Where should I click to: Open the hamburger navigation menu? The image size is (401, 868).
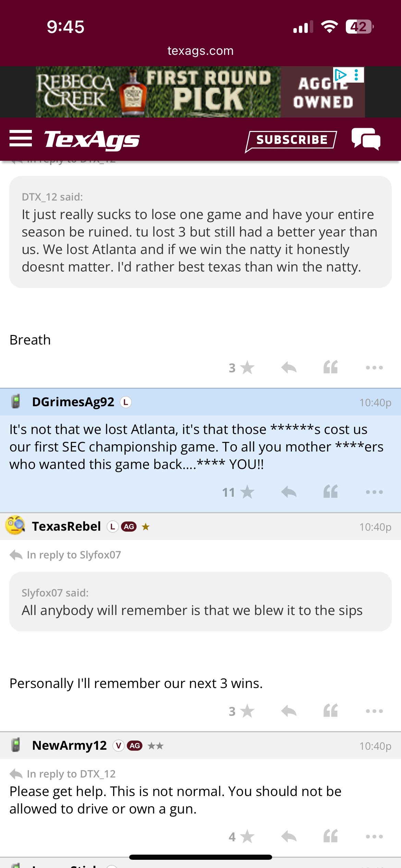coord(21,139)
